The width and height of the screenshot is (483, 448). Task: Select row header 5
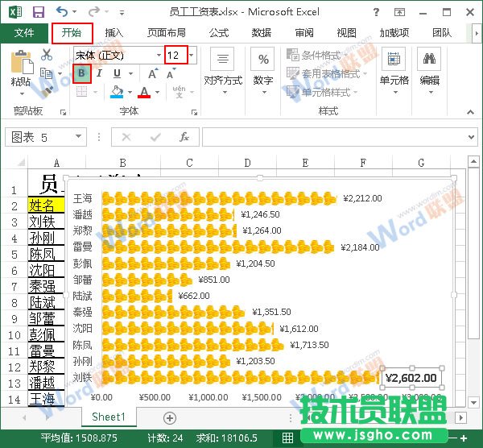click(x=14, y=255)
